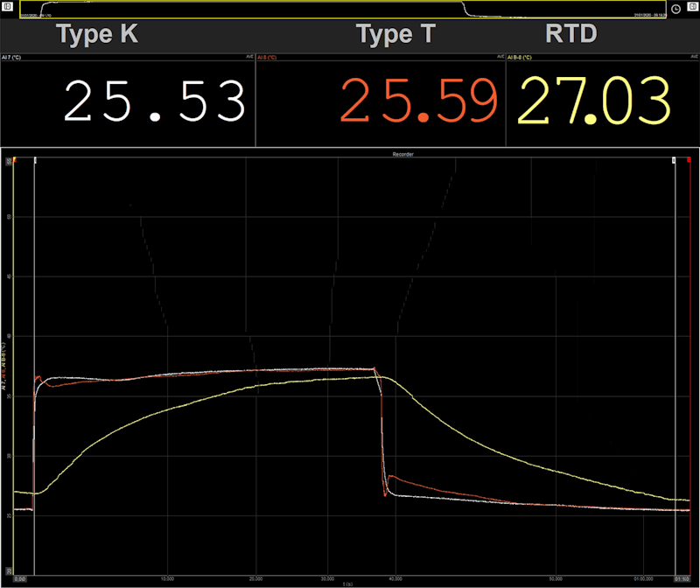Screen dimensions: 700x588
Task: Click the 01:10 time axis end value
Action: pyautogui.click(x=682, y=579)
